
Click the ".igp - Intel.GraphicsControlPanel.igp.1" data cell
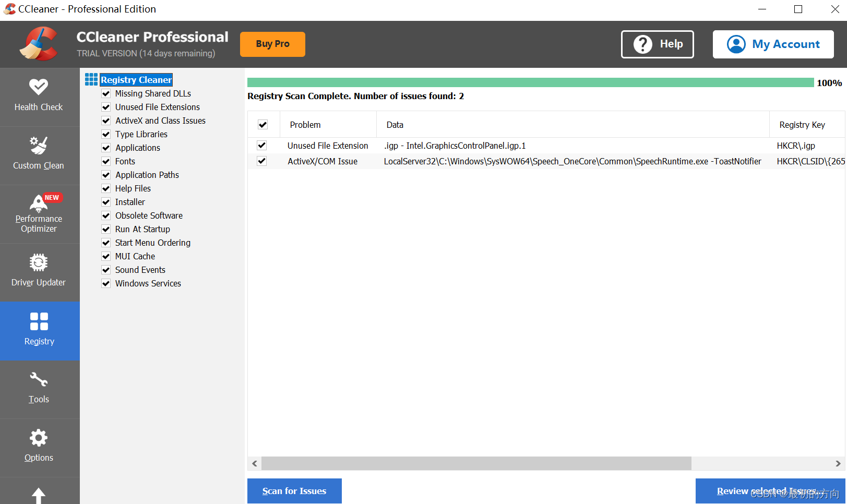click(x=455, y=146)
